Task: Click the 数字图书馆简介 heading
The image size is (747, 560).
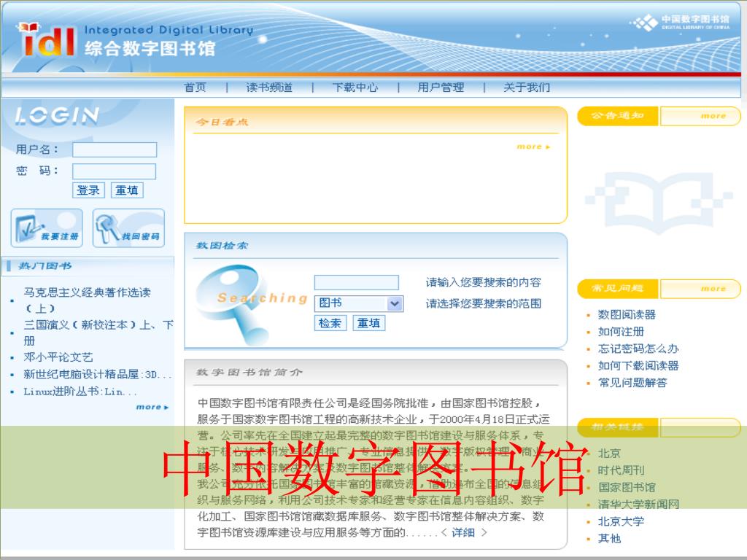Action: tap(249, 372)
